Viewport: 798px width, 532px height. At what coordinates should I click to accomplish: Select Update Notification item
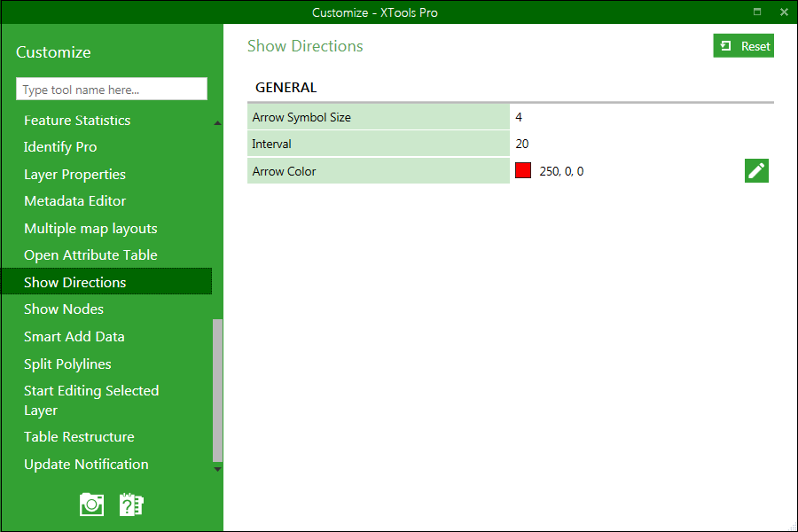click(86, 465)
